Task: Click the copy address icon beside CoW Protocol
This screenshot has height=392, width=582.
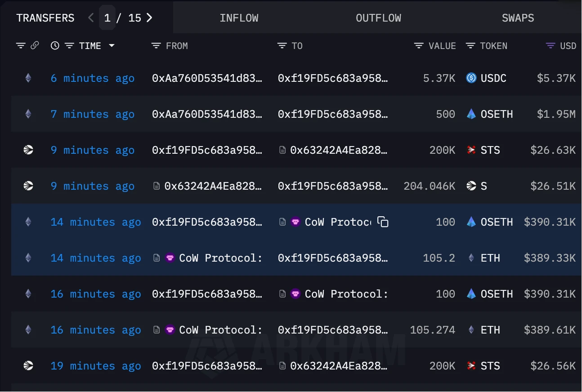Action: tap(383, 222)
